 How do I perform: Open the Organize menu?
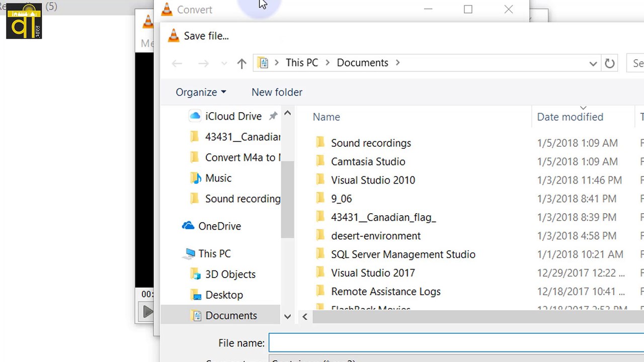click(201, 92)
